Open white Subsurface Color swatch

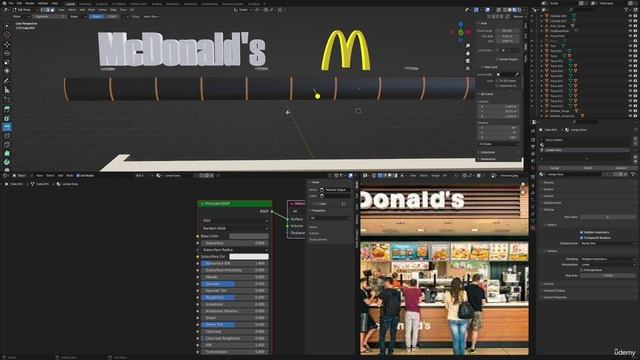tap(249, 256)
